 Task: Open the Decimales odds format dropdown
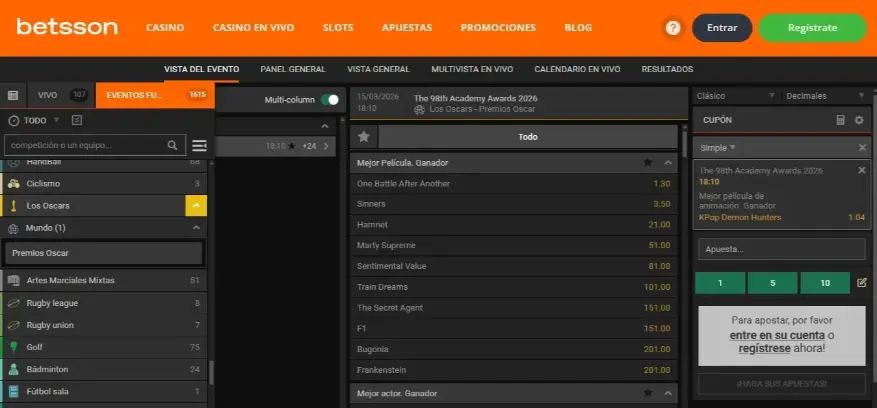point(826,96)
